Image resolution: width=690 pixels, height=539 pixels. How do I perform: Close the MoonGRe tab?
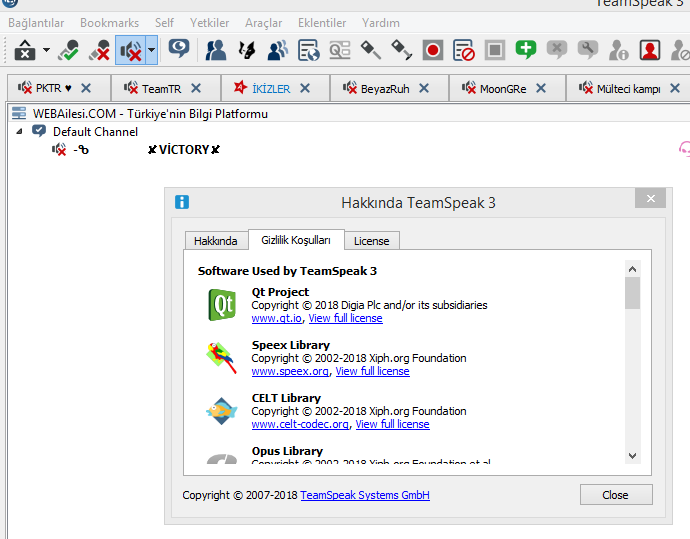pyautogui.click(x=541, y=88)
